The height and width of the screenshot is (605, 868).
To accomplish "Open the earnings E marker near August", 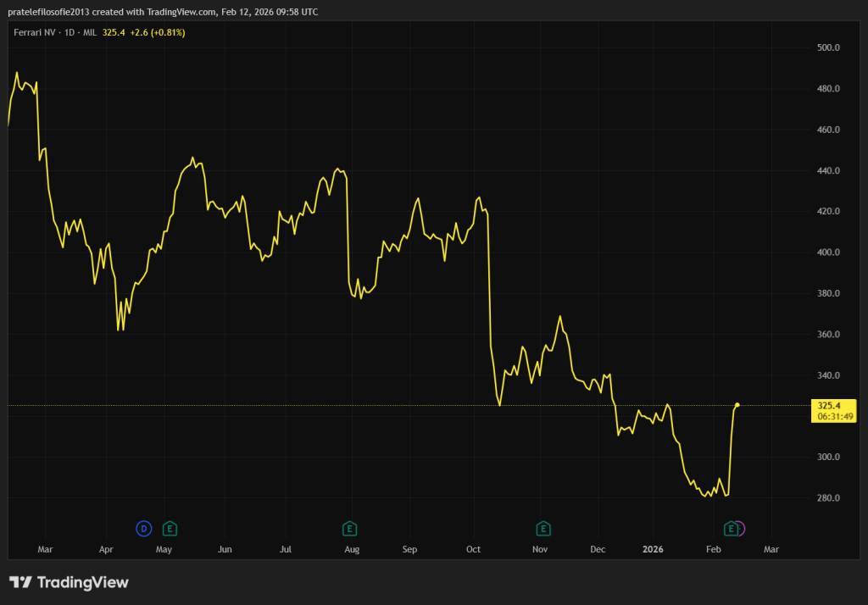I will [348, 529].
